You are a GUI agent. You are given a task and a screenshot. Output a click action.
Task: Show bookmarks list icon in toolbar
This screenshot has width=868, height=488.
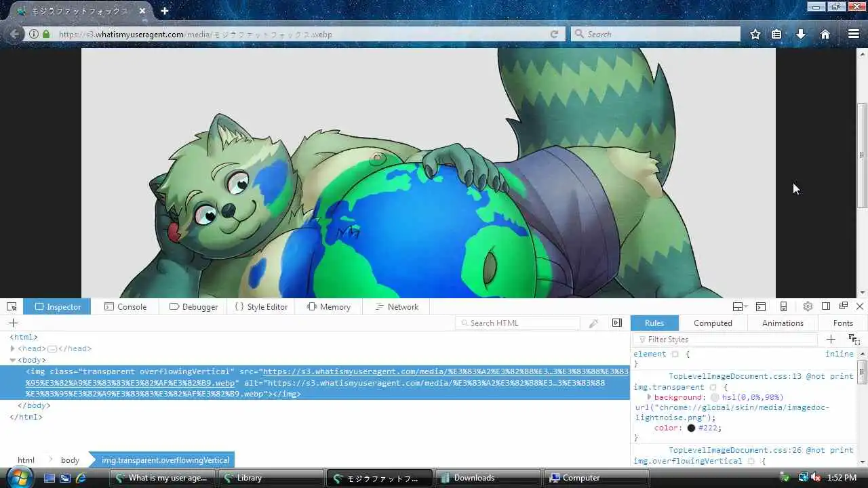776,34
